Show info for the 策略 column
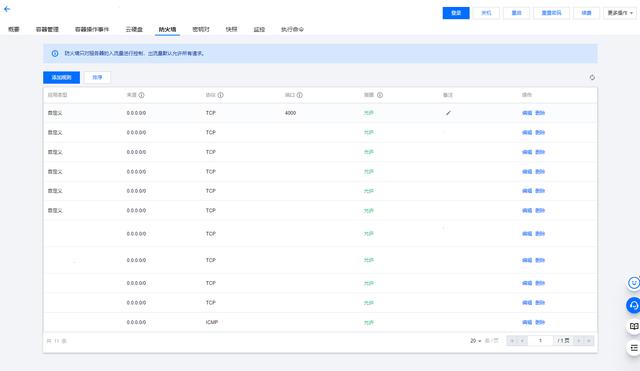 click(380, 95)
